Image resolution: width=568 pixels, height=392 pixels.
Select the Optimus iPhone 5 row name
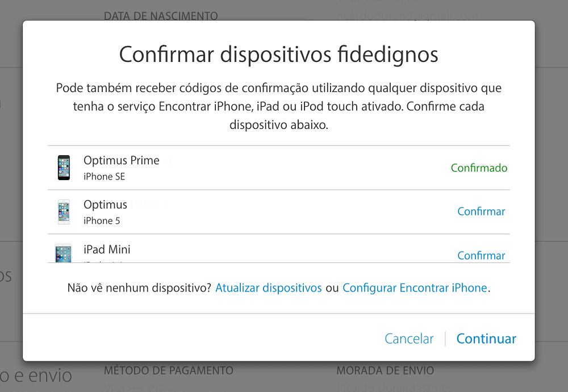coord(106,205)
